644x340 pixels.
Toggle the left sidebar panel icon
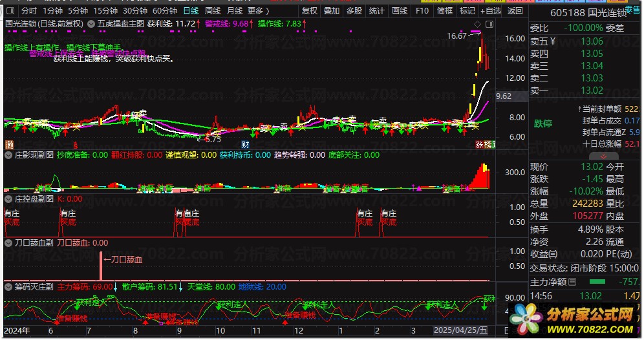(x=11, y=11)
